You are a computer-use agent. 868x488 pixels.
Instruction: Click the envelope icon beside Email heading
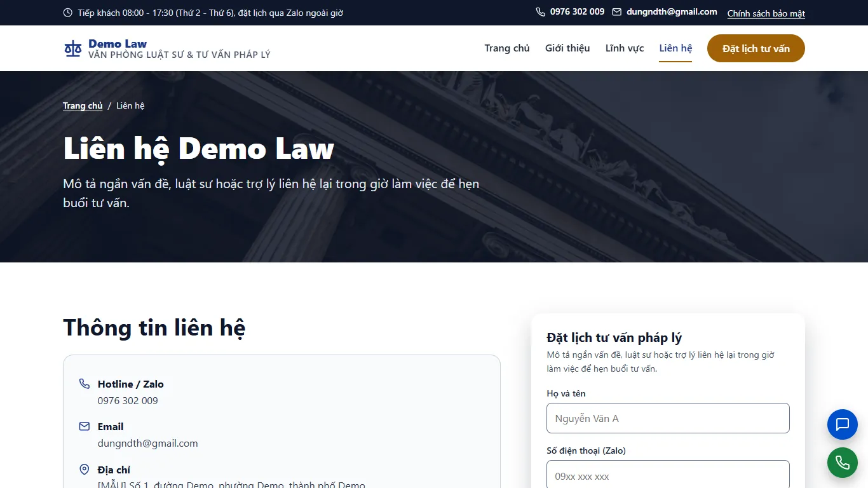click(x=85, y=426)
